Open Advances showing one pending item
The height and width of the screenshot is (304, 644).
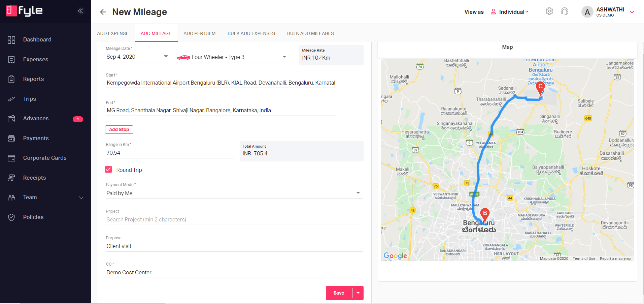tap(36, 119)
